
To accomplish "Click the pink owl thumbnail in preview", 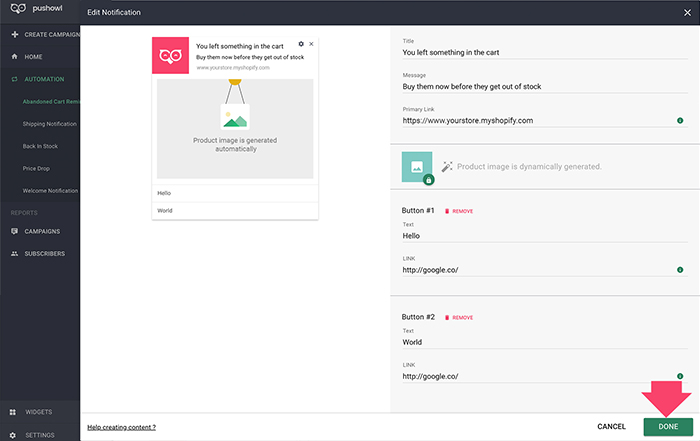I will [x=171, y=55].
